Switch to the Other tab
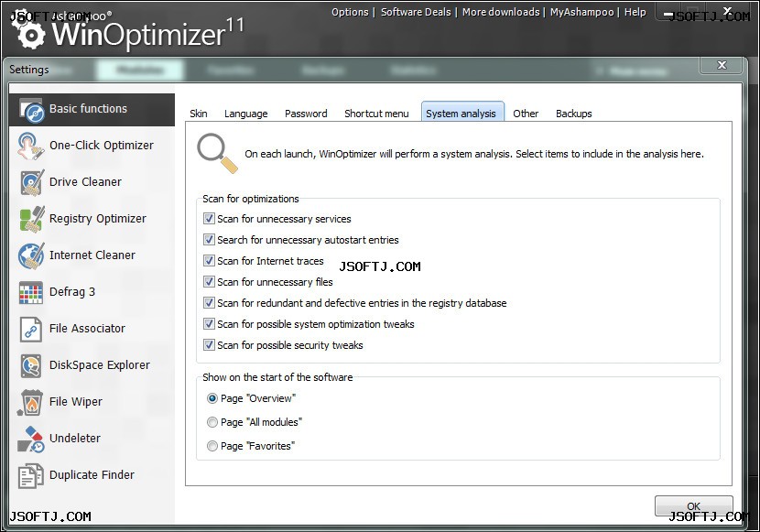 pyautogui.click(x=526, y=114)
